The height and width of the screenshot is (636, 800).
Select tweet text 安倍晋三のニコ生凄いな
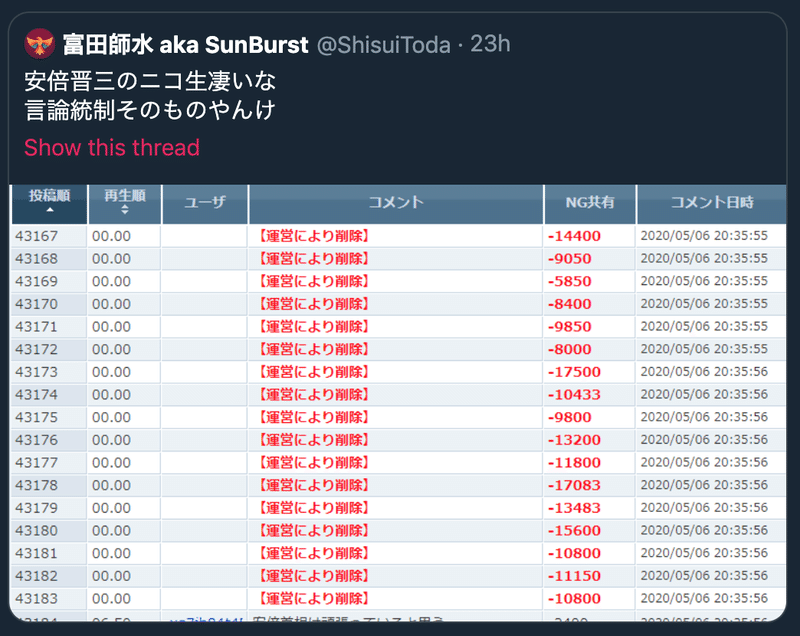150,81
